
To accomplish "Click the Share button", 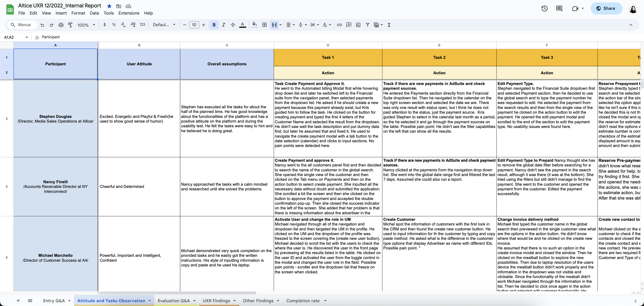I will pyautogui.click(x=606, y=9).
